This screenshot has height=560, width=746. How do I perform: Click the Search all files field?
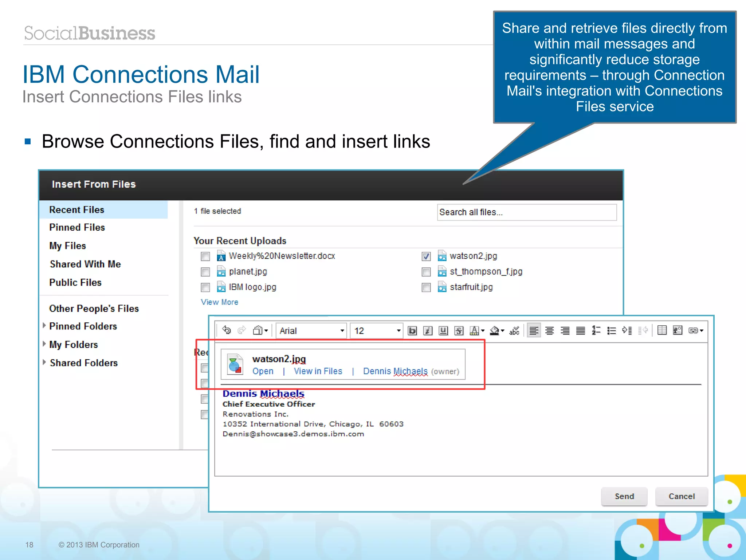[x=527, y=212]
